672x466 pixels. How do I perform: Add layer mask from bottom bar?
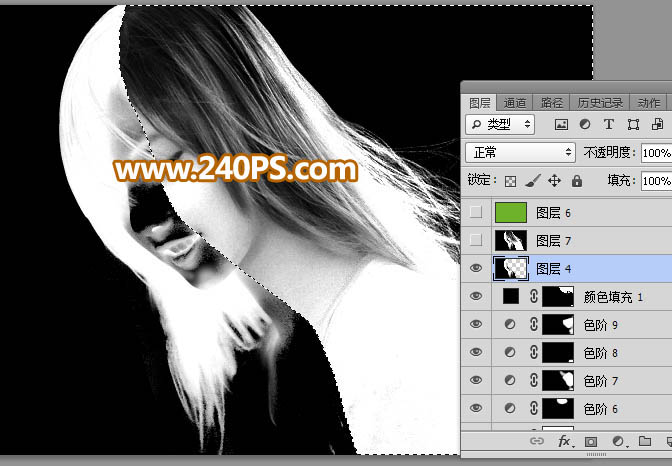tap(591, 441)
